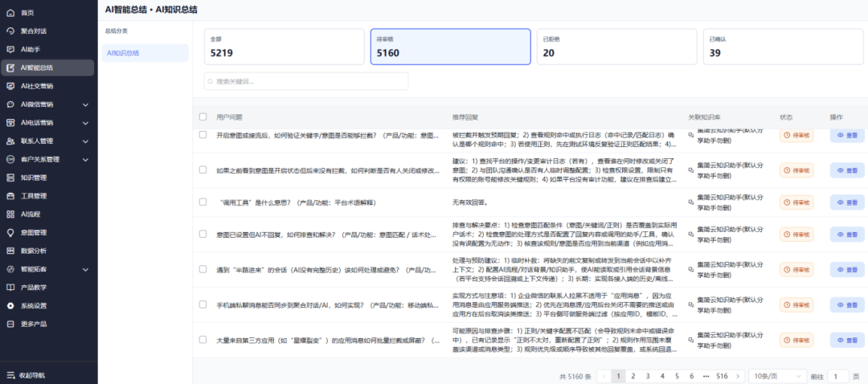
Task: Click the search magnifier icon
Action: [x=211, y=81]
